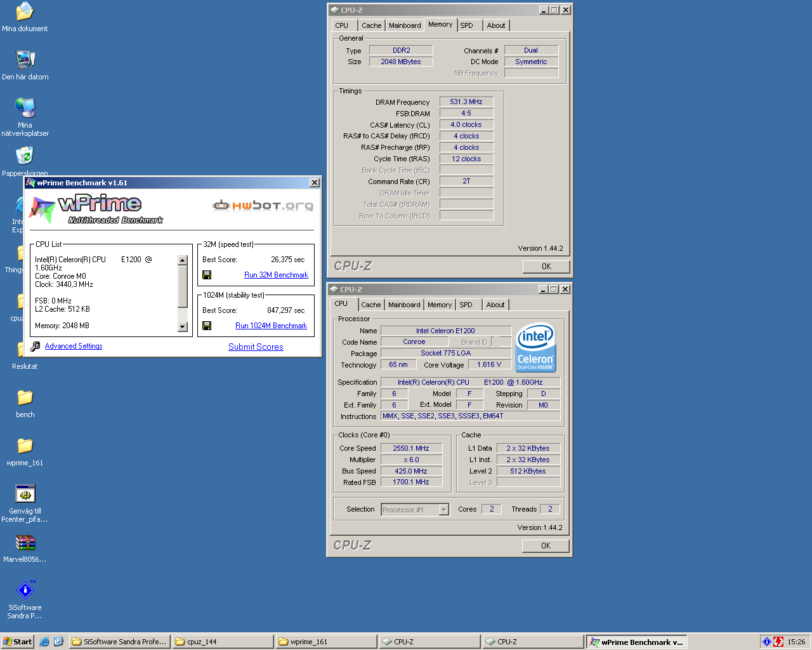812x650 pixels.
Task: Click the save icon for 32M score
Action: click(207, 275)
